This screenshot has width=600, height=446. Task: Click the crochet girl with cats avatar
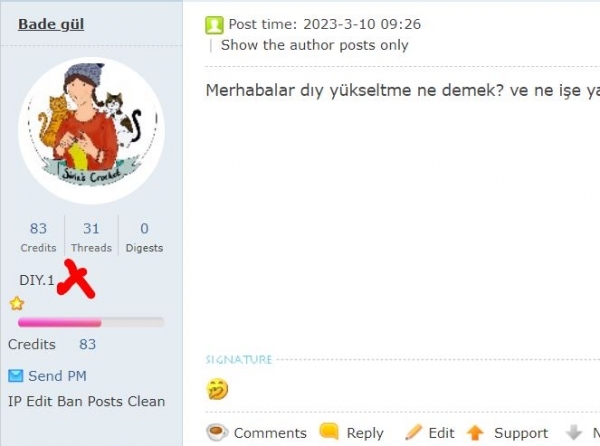coord(91,130)
